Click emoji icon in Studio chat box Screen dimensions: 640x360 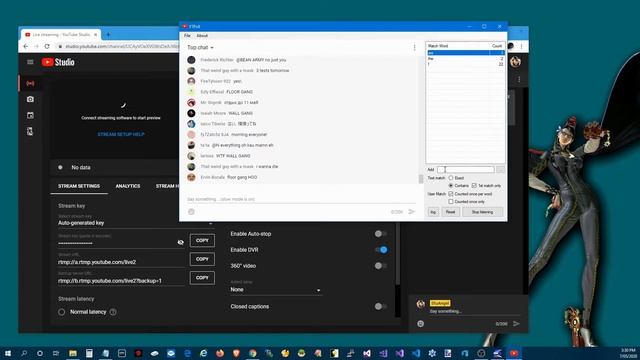click(421, 324)
